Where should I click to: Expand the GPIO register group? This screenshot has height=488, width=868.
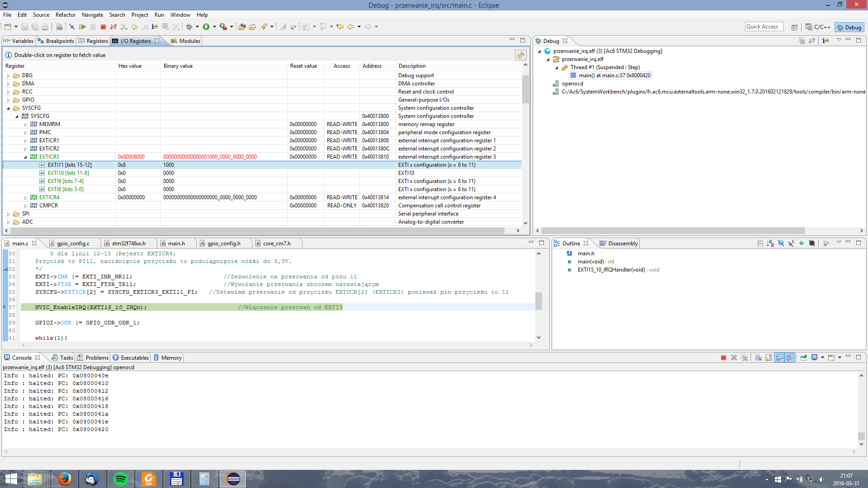(x=8, y=100)
